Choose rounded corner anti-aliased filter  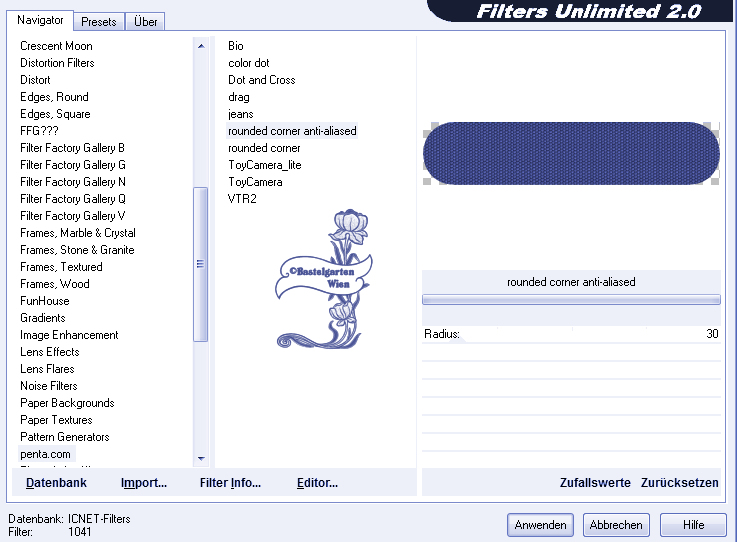tap(292, 131)
